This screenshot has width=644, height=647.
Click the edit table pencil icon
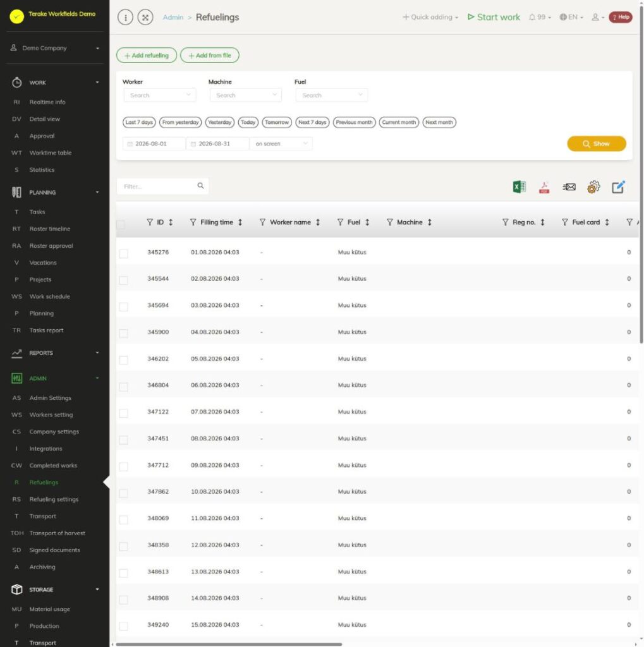618,187
